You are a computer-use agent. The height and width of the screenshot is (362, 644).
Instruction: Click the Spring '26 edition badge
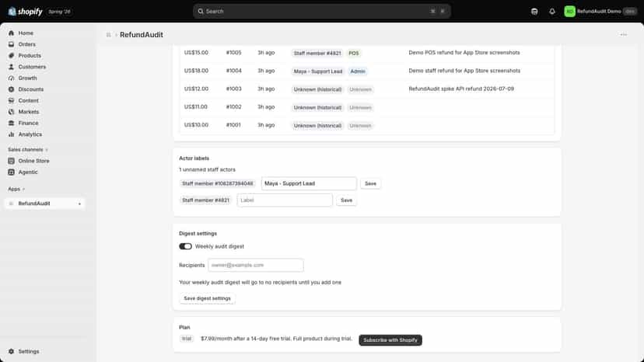59,12
